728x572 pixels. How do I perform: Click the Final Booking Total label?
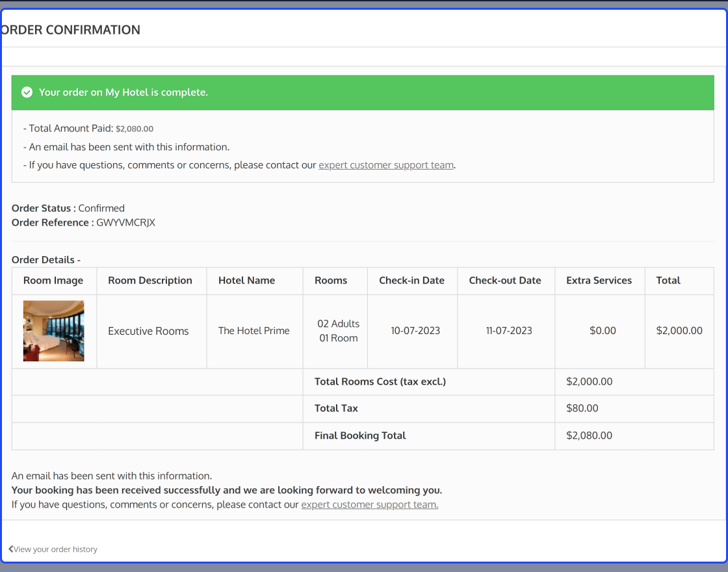pyautogui.click(x=360, y=435)
